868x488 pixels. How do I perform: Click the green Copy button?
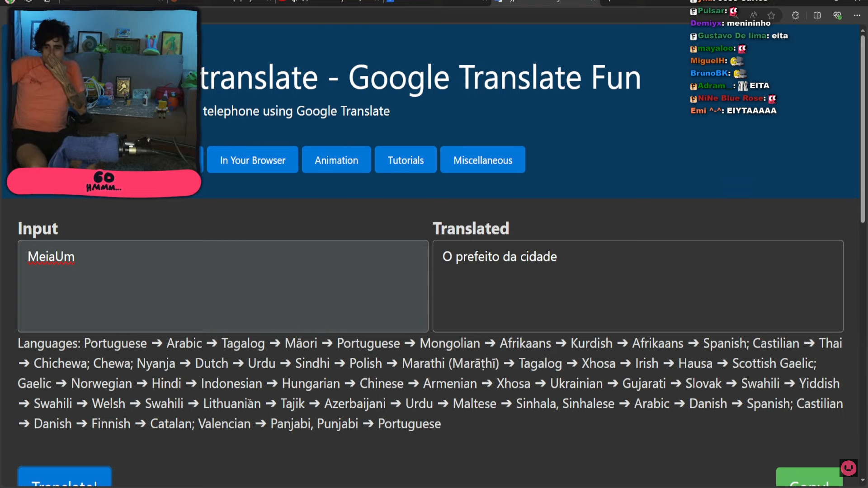coord(809,477)
